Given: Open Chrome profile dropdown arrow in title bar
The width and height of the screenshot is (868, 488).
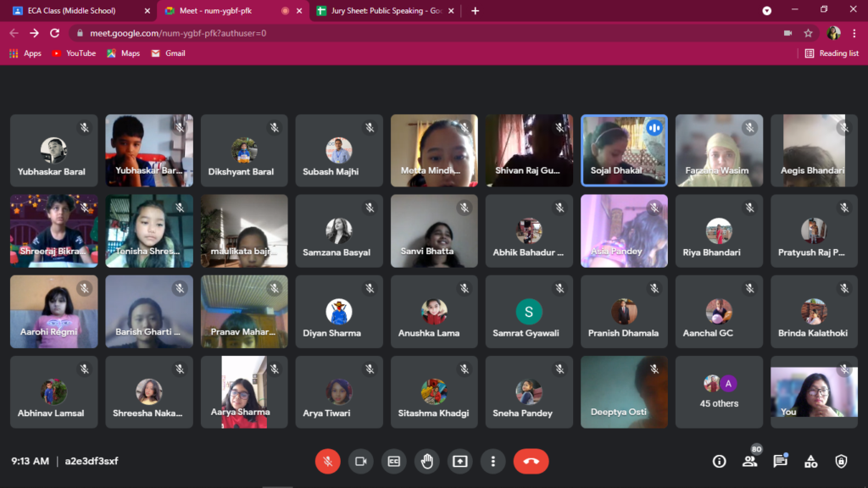Looking at the screenshot, I should [767, 11].
